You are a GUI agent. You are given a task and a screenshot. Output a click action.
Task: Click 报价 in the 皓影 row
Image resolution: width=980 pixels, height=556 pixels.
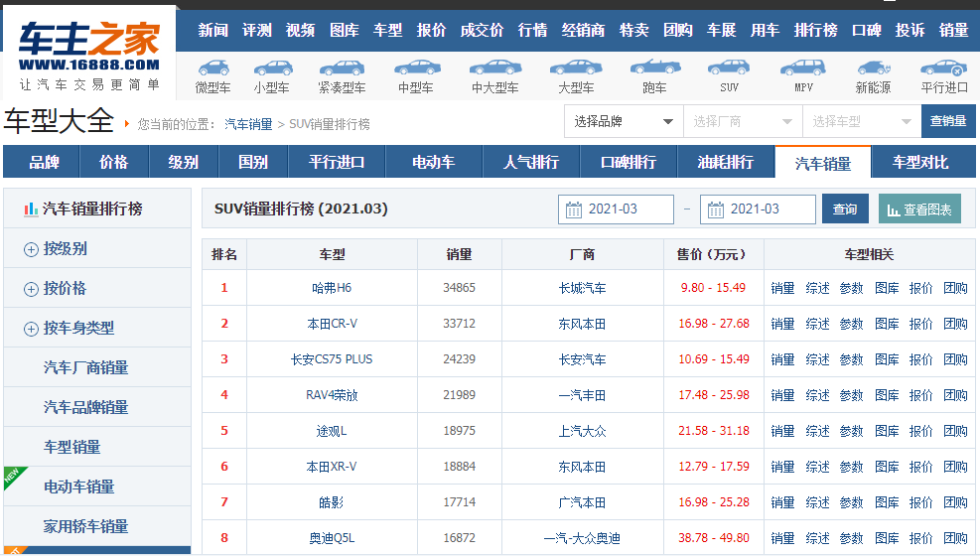tap(921, 502)
